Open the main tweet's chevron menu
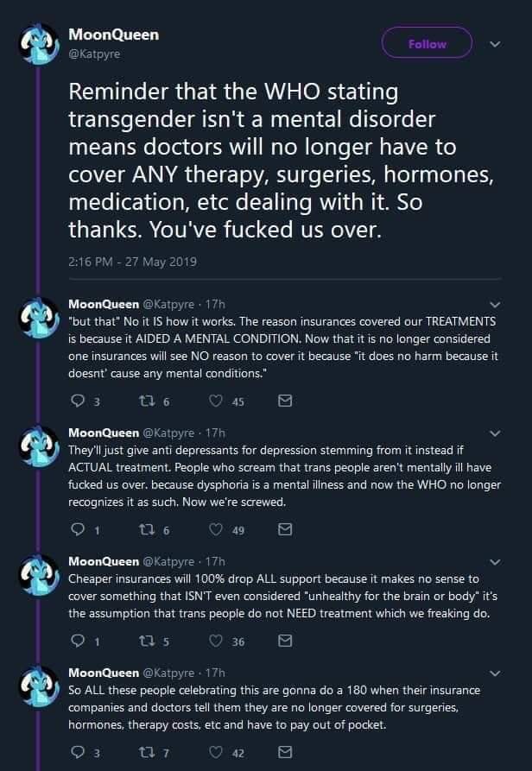Screen dimensions: 532x771 pos(495,43)
